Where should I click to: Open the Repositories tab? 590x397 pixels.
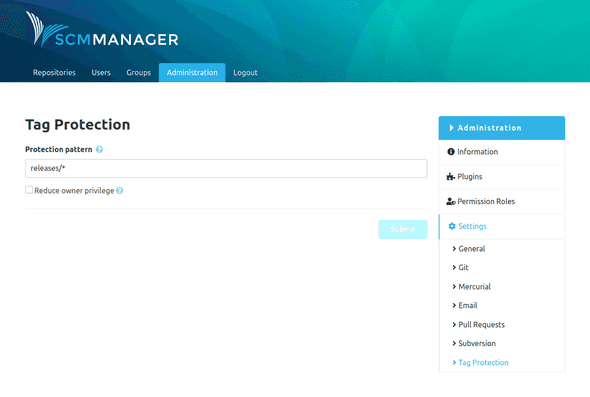tap(54, 73)
